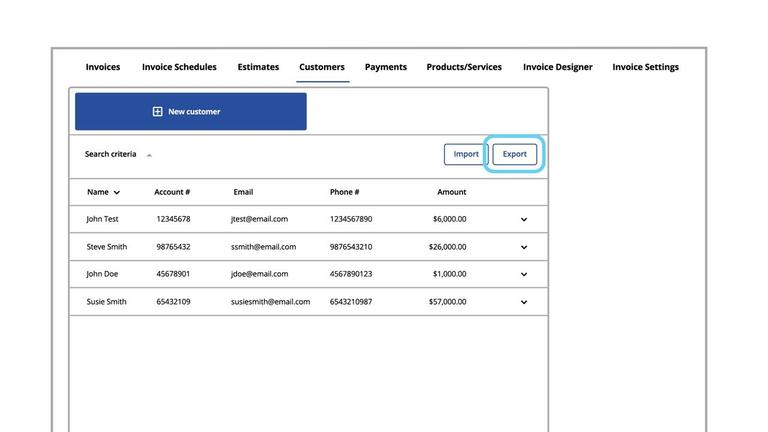Switch to Products/Services tab

click(464, 67)
